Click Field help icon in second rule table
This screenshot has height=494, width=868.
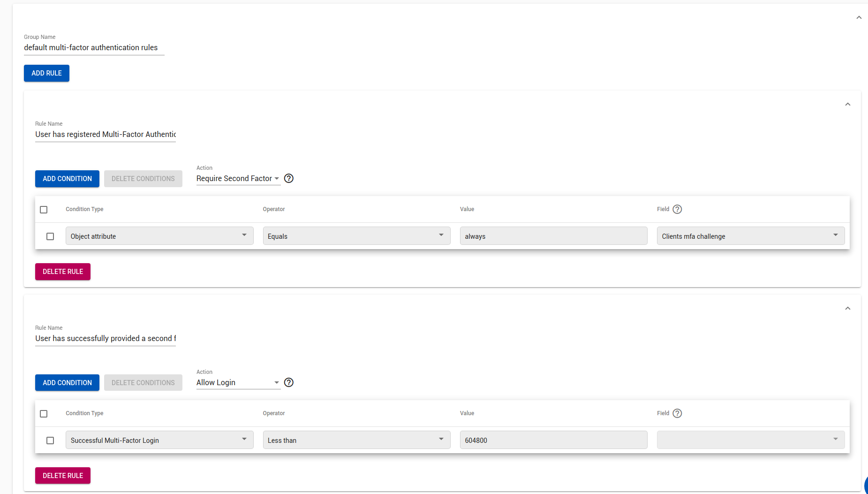pyautogui.click(x=677, y=413)
